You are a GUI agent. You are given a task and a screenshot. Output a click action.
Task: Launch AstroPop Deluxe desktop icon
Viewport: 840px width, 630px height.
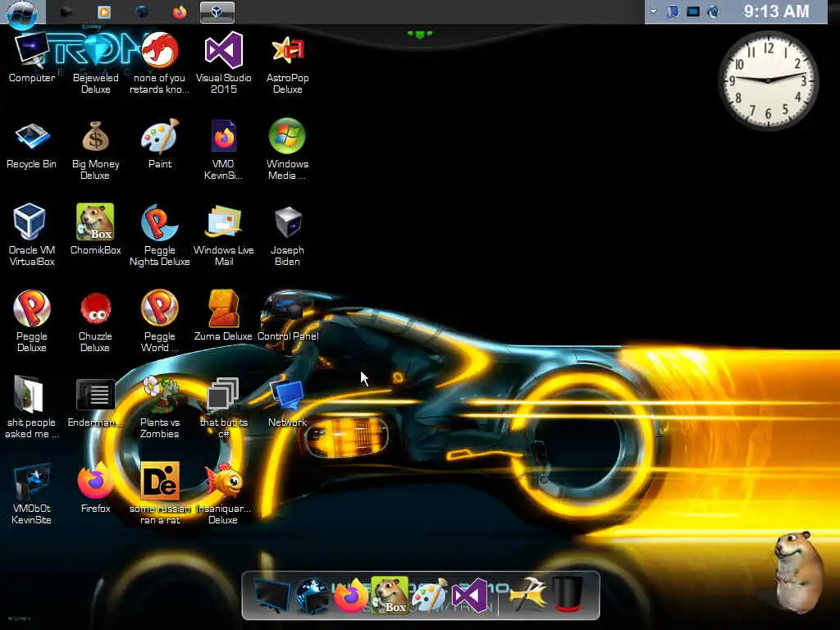point(287,63)
